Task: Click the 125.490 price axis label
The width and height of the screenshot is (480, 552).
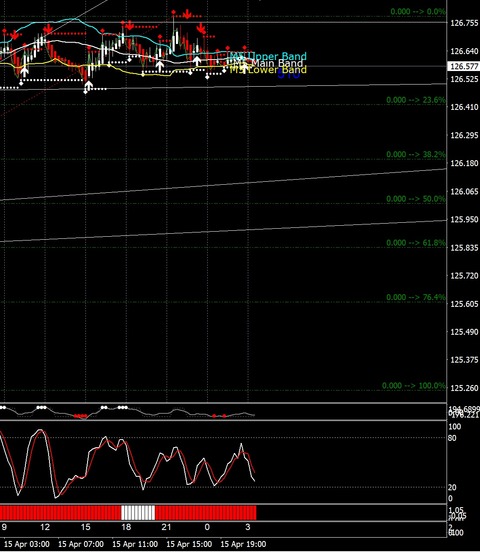Action: click(x=464, y=332)
